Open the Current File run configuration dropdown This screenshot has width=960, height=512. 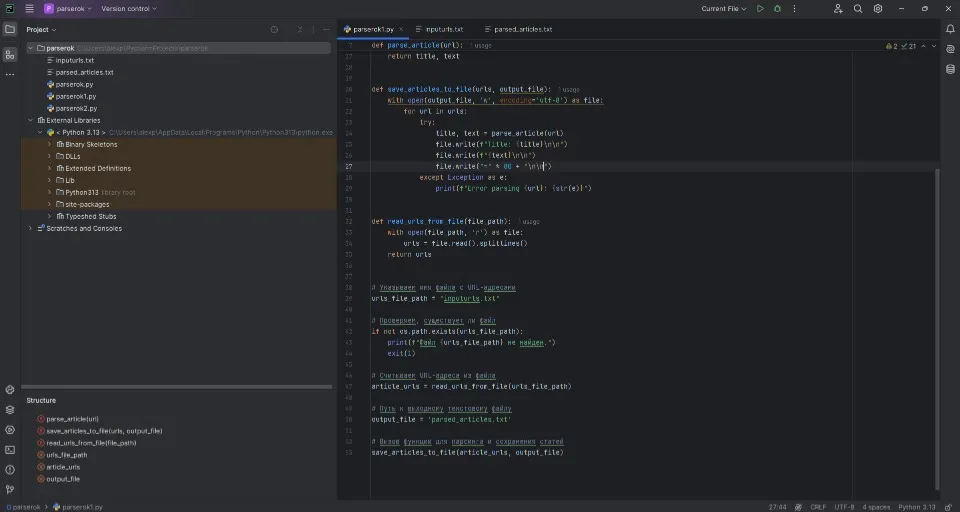coord(725,9)
